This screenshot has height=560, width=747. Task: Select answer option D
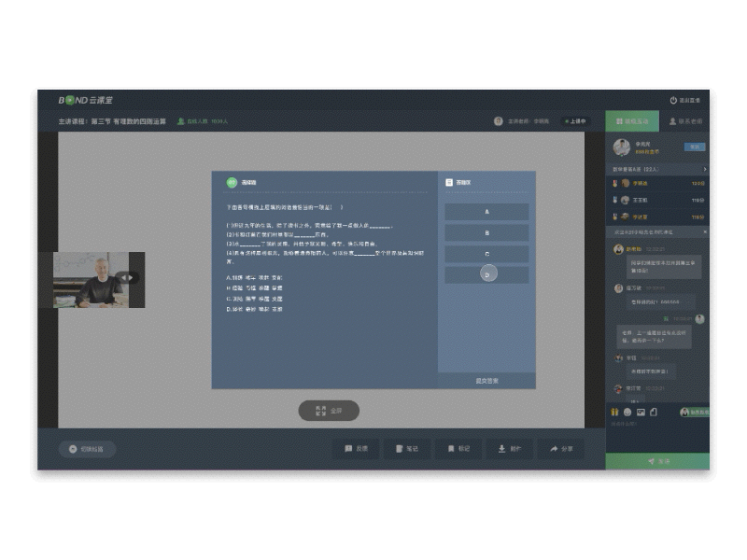click(486, 274)
